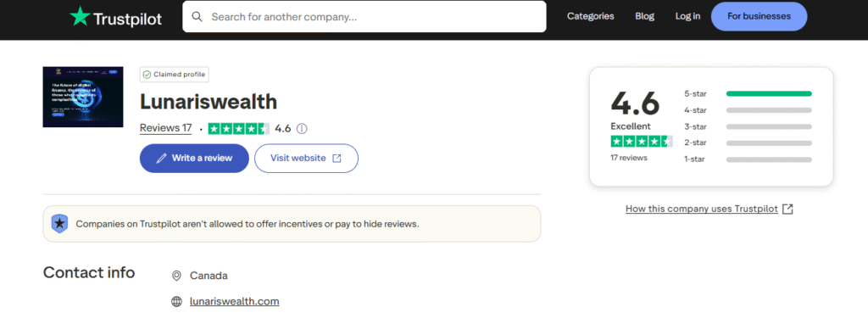Open the Blog menu item
Screen dimensions: 868x324
pos(644,16)
